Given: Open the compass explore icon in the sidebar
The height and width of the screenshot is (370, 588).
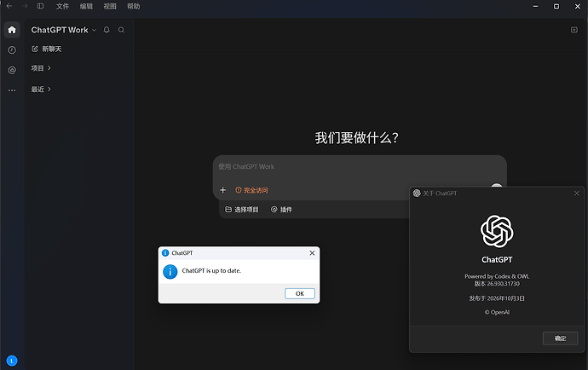Looking at the screenshot, I should pyautogui.click(x=12, y=50).
